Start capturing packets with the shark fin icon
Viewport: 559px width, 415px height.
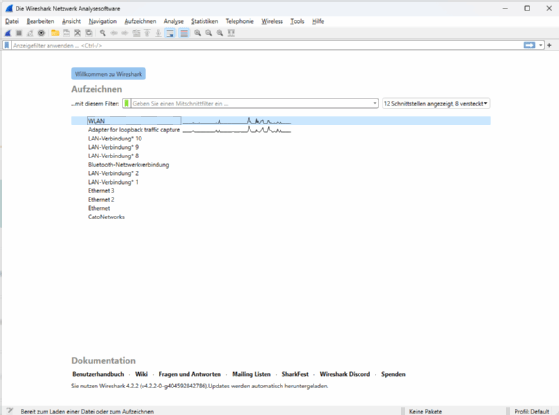8,33
